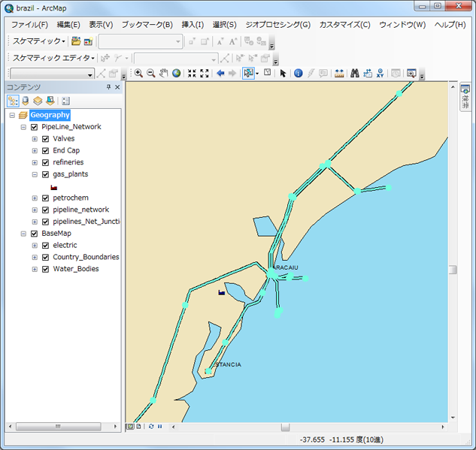The width and height of the screenshot is (476, 450).
Task: Toggle visibility of Water_Bodies layer
Action: pyautogui.click(x=46, y=269)
